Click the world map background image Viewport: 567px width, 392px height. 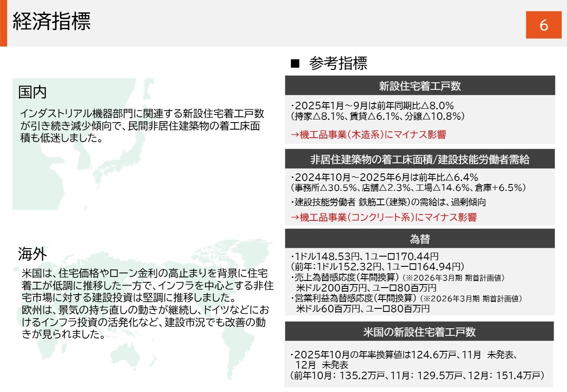146,354
